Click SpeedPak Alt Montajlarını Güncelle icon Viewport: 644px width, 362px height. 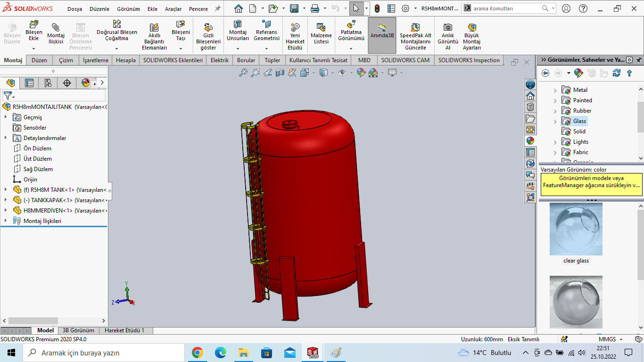click(415, 27)
